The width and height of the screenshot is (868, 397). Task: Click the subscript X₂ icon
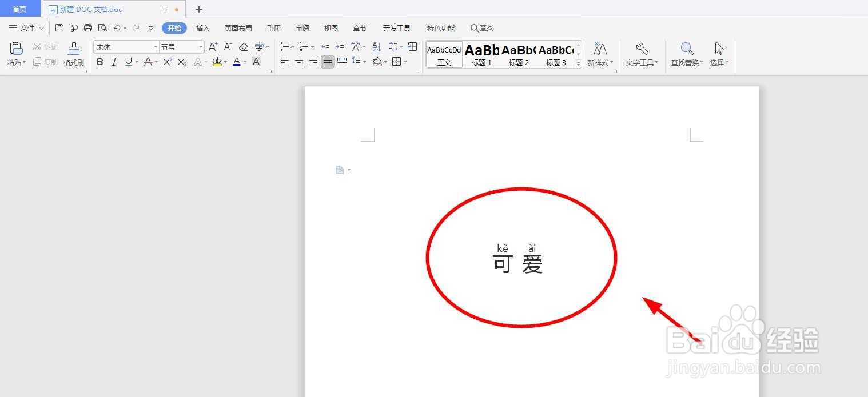tap(181, 62)
